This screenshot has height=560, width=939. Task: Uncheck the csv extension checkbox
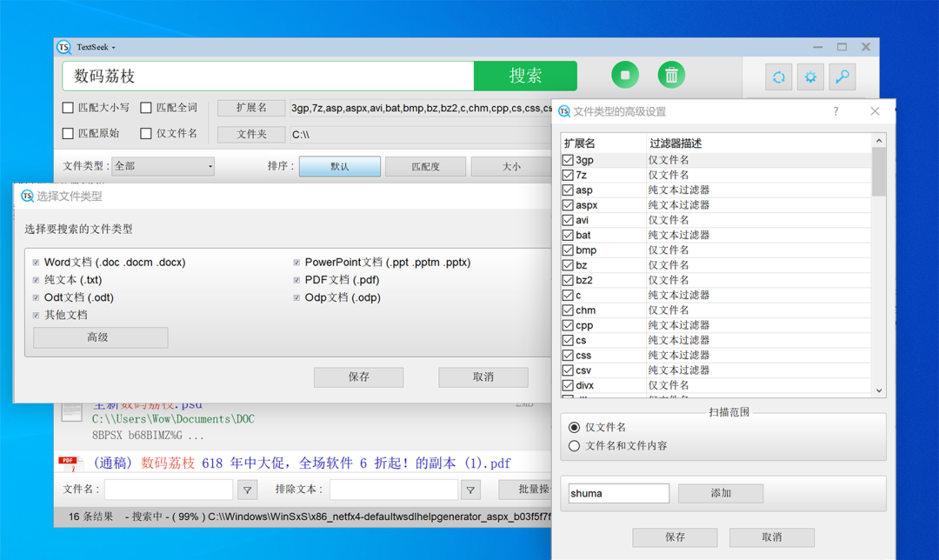pyautogui.click(x=568, y=370)
